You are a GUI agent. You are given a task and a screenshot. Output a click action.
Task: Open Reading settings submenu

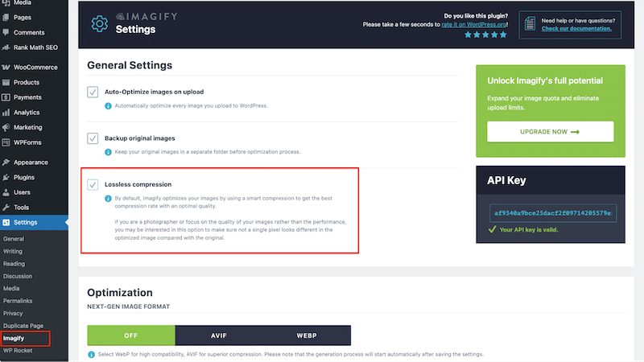[14, 264]
